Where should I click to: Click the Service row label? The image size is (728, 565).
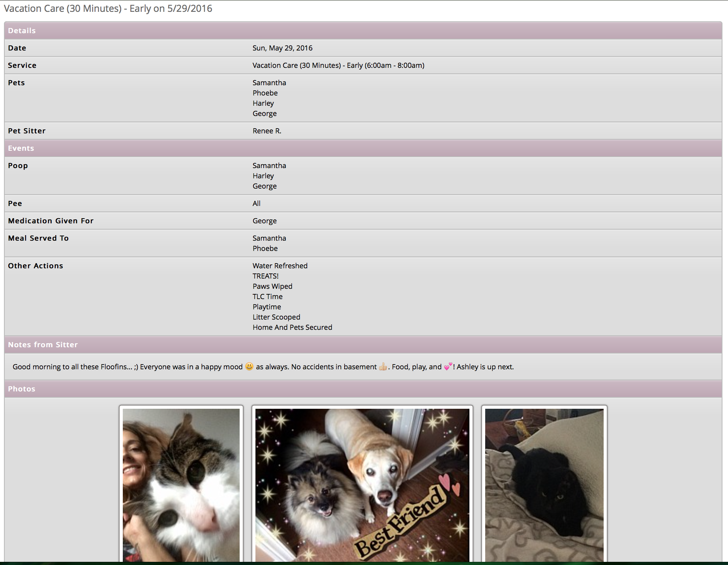(22, 65)
